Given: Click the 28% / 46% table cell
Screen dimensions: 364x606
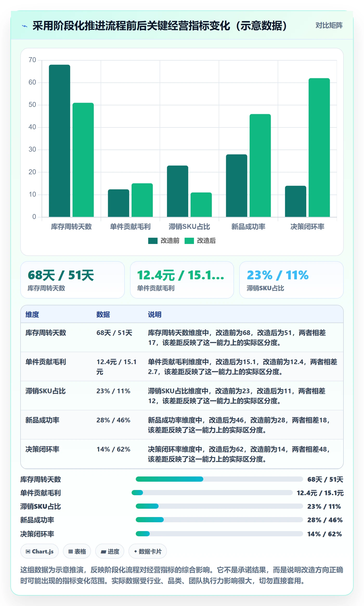Looking at the screenshot, I should 113,420.
